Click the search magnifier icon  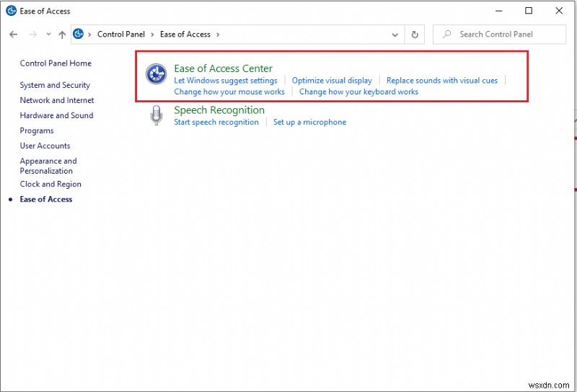tap(446, 34)
